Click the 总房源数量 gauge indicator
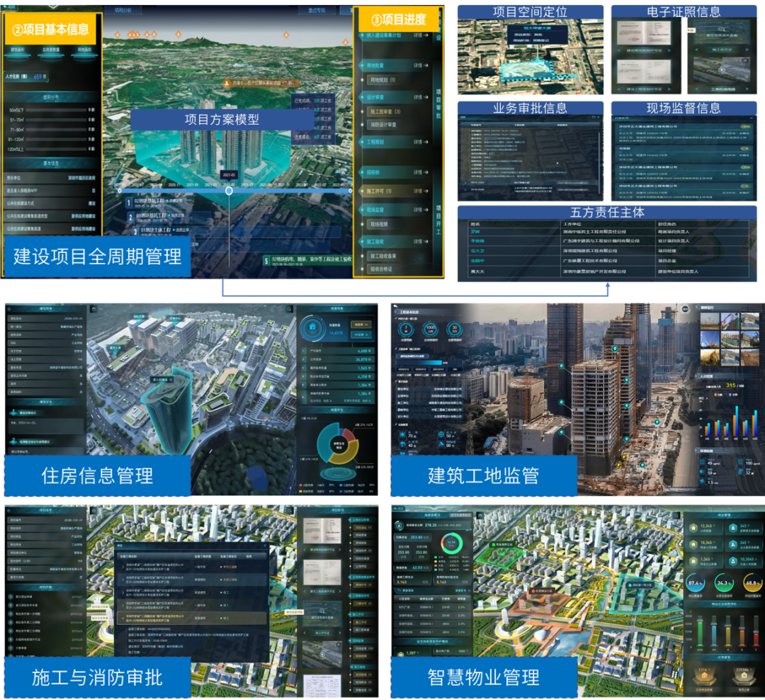This screenshot has width=765, height=700. click(51, 52)
